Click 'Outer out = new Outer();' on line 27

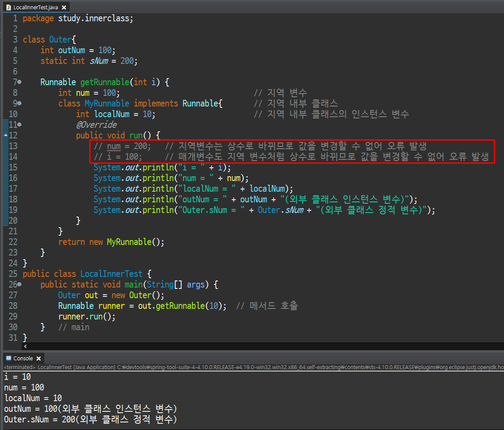111,296
